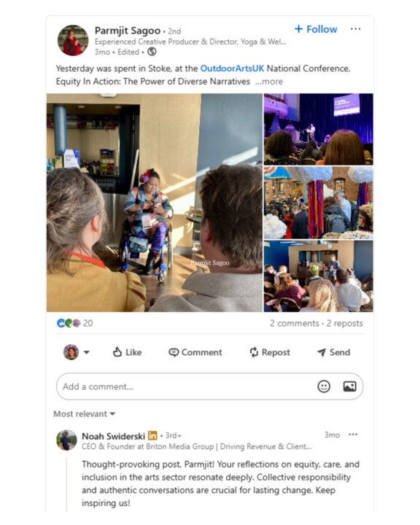The height and width of the screenshot is (525, 420).
Task: View the 2 comments link
Action: [x=295, y=323]
